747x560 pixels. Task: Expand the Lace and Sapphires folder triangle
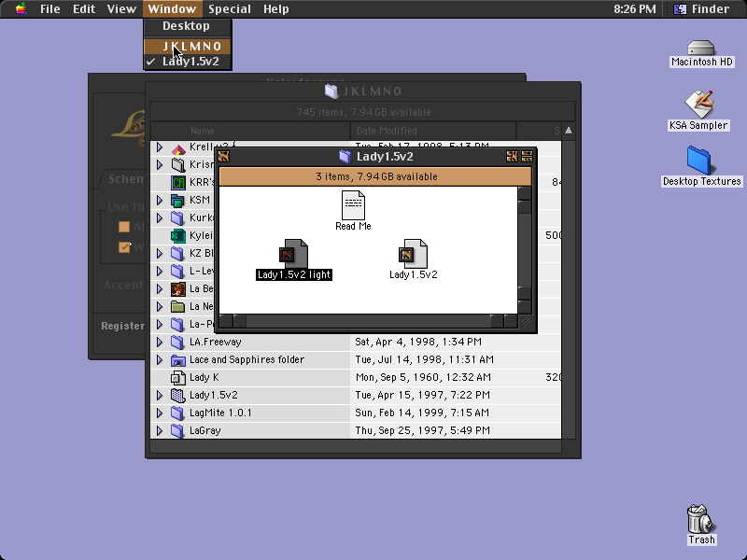[160, 359]
